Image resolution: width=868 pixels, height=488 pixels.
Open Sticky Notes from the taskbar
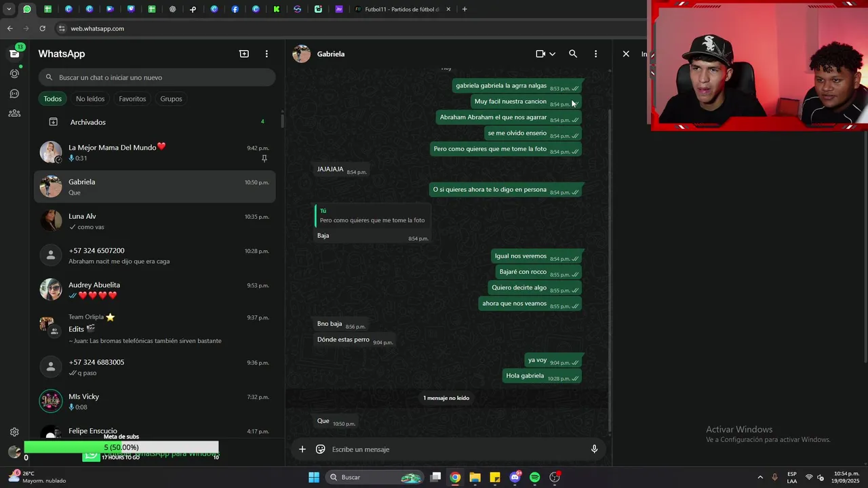click(495, 477)
